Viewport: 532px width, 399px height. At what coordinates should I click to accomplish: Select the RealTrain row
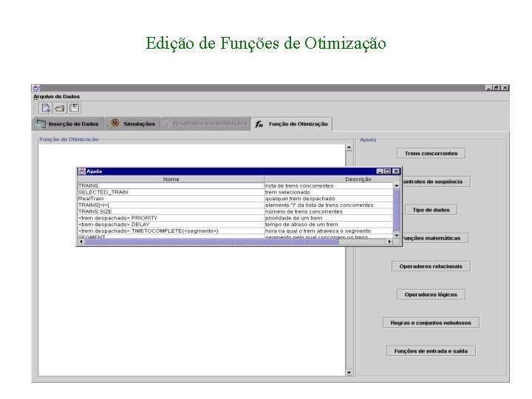(x=235, y=199)
